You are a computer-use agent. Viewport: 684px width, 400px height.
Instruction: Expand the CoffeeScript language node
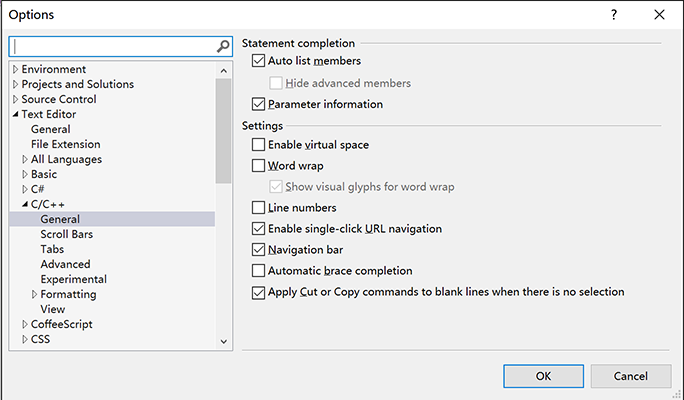(x=25, y=324)
